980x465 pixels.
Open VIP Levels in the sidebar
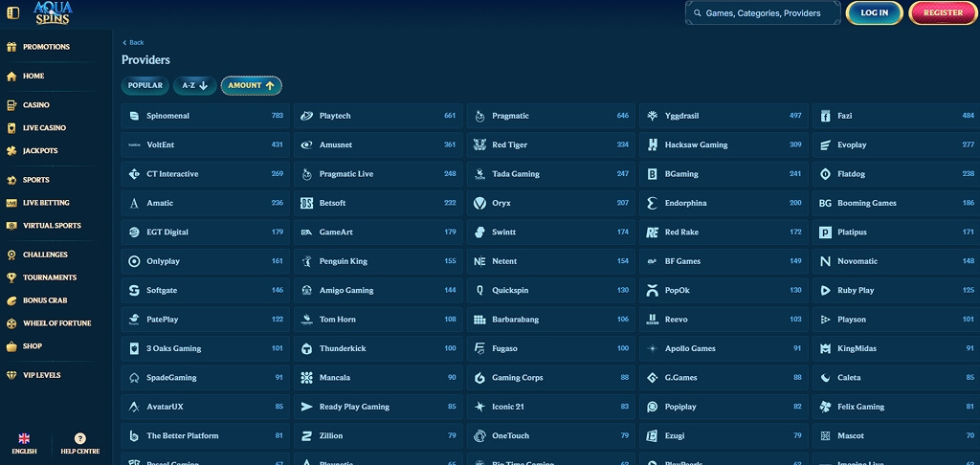(x=41, y=376)
